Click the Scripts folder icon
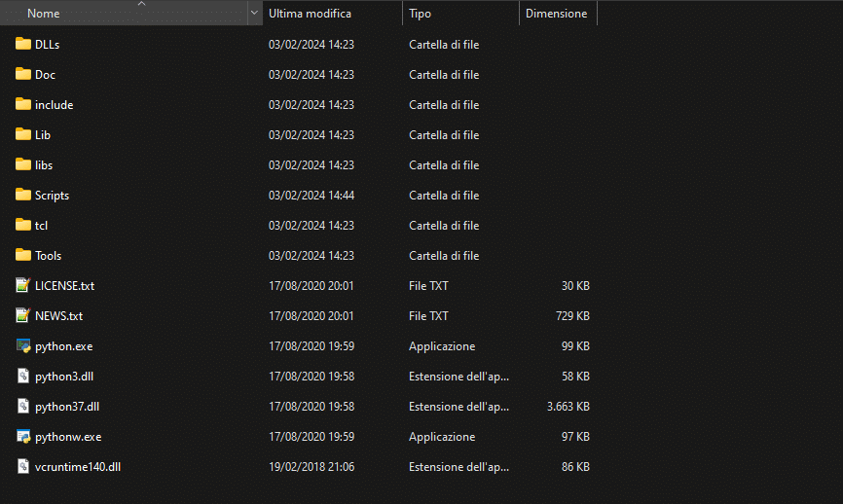Screen dimensions: 843x504 coord(23,195)
